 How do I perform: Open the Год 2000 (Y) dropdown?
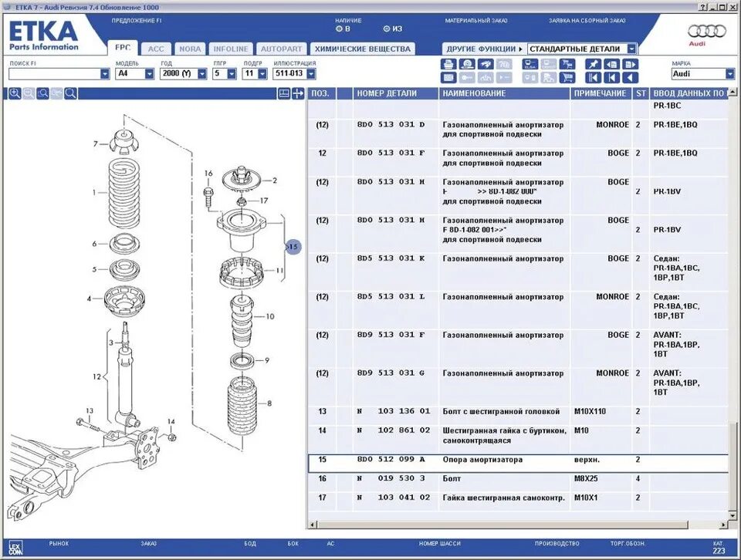pos(202,73)
